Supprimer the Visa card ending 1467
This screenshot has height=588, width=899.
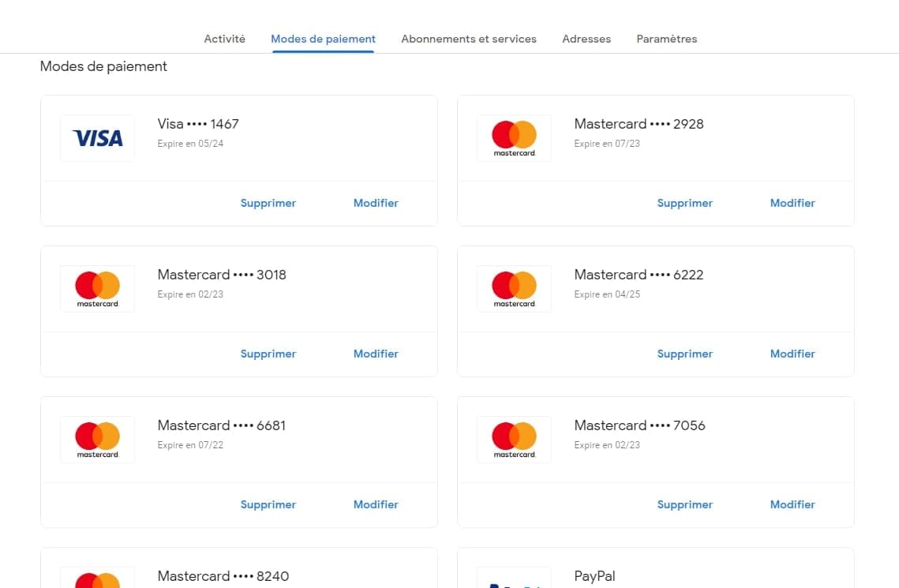(x=268, y=203)
